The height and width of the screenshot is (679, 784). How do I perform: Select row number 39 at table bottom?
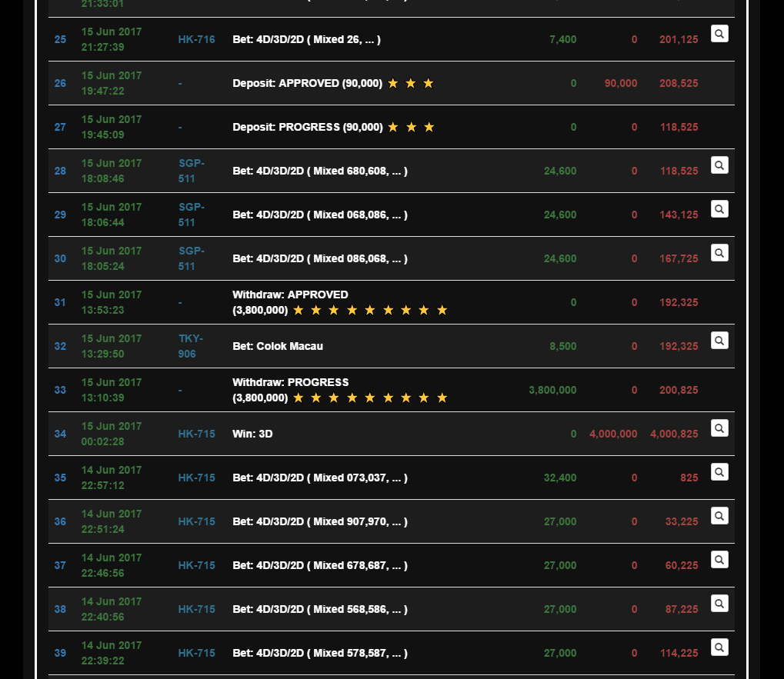pos(60,653)
